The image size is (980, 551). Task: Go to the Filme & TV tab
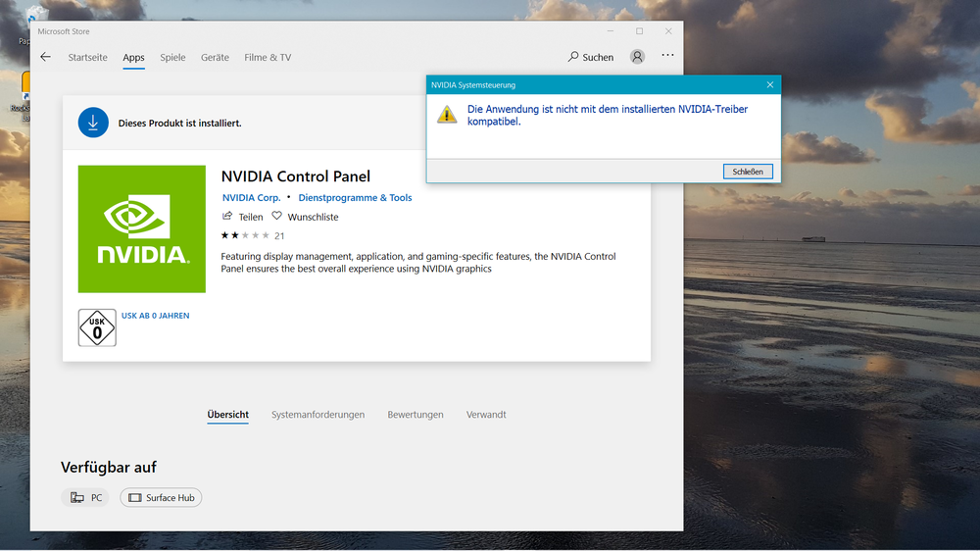[268, 58]
